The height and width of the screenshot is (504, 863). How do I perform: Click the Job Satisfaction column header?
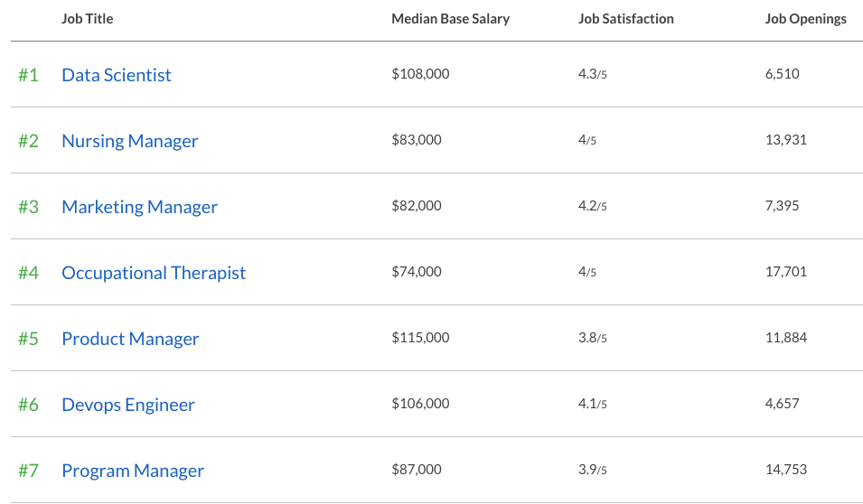[625, 19]
